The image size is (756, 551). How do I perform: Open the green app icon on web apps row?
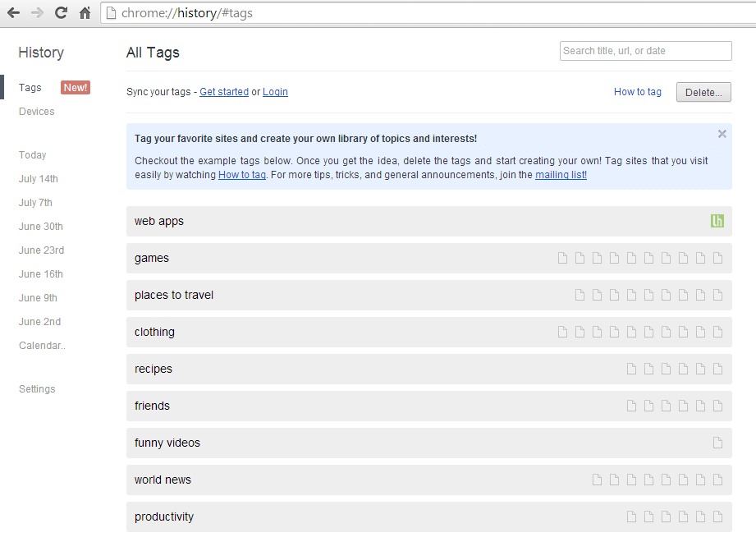click(717, 220)
